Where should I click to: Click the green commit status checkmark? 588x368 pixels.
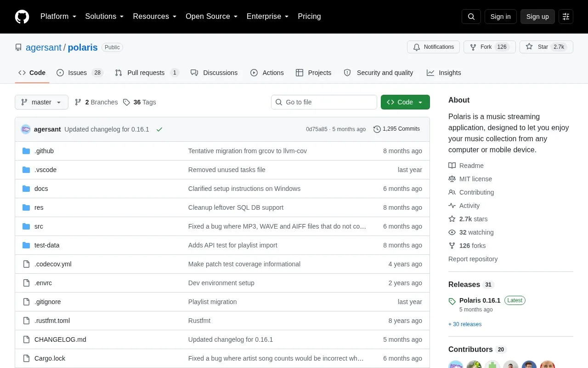(159, 129)
